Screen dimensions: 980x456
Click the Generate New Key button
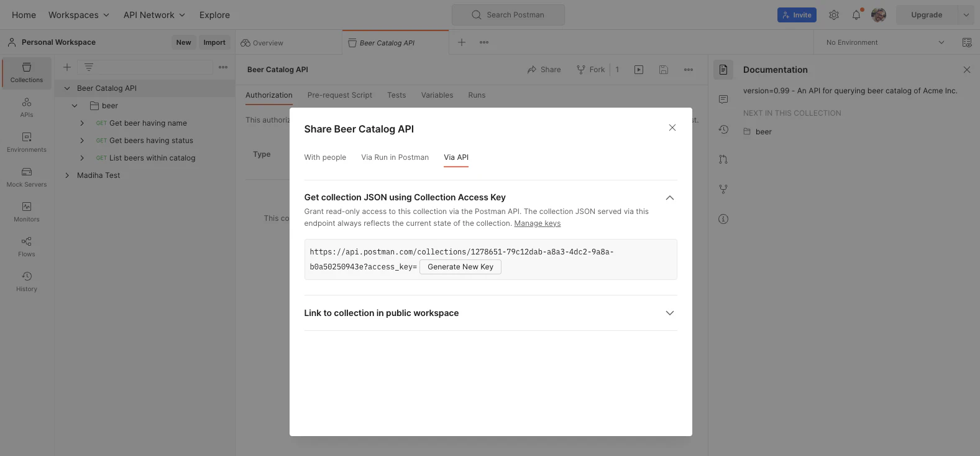click(460, 267)
